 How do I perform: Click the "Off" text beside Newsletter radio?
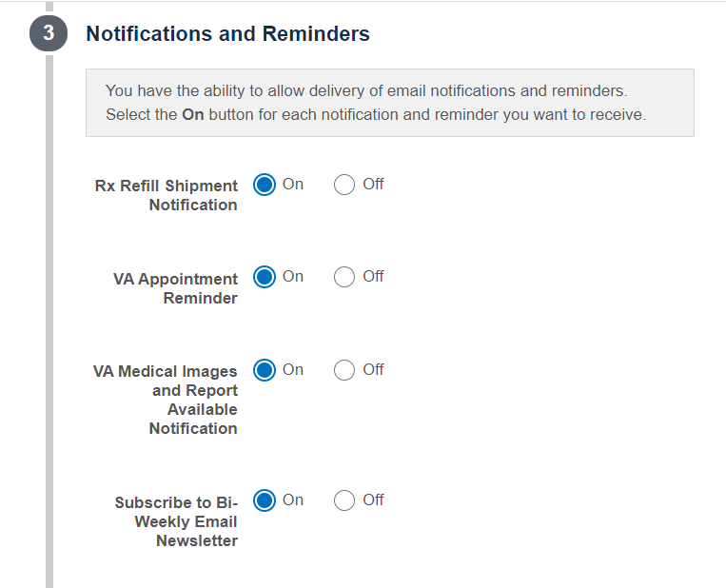coord(373,500)
